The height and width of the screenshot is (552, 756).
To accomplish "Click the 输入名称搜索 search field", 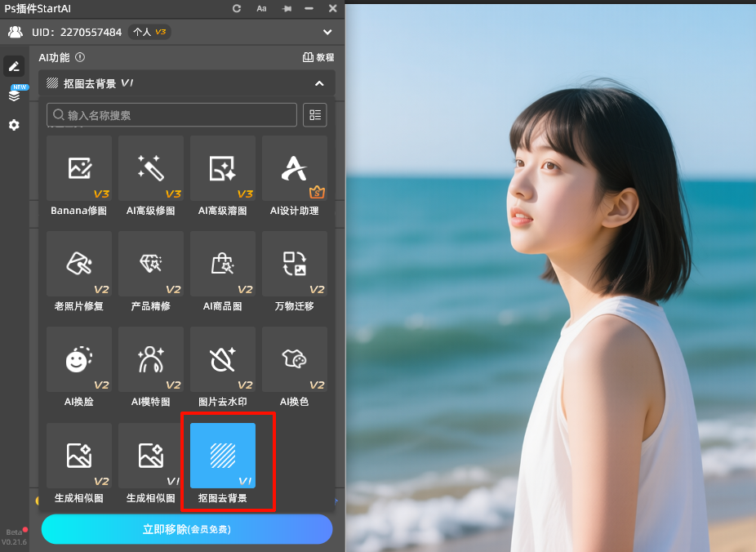I will point(171,115).
